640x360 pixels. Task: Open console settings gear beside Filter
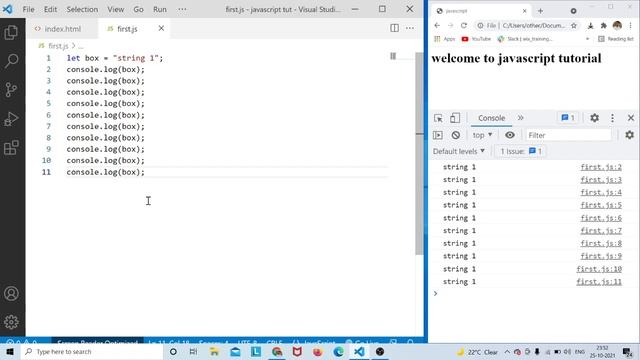pyautogui.click(x=629, y=135)
